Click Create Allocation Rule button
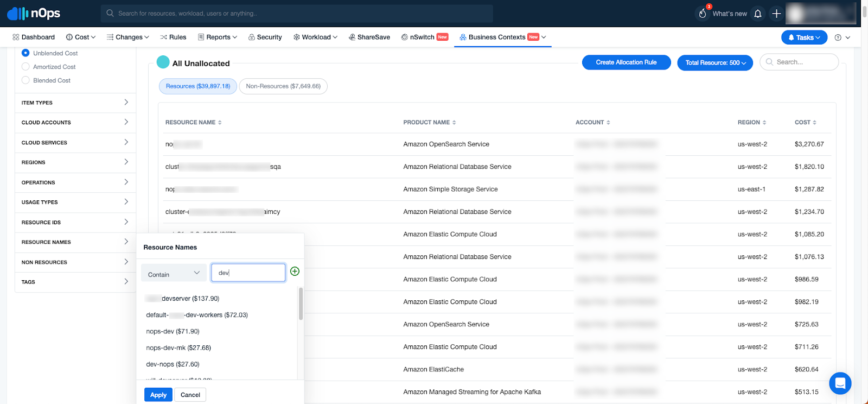 coord(627,62)
